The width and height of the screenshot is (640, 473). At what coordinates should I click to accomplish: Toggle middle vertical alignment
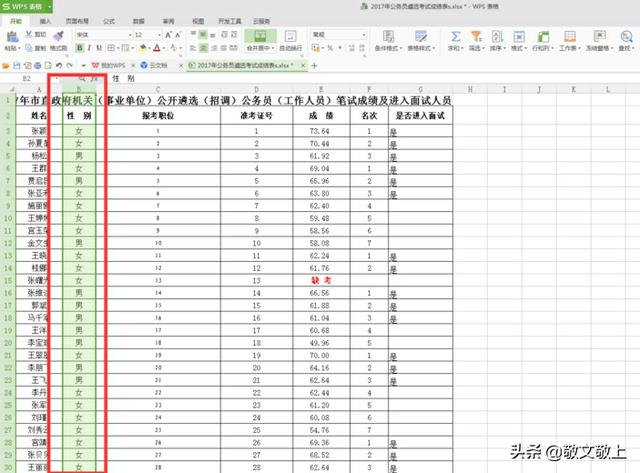203,35
